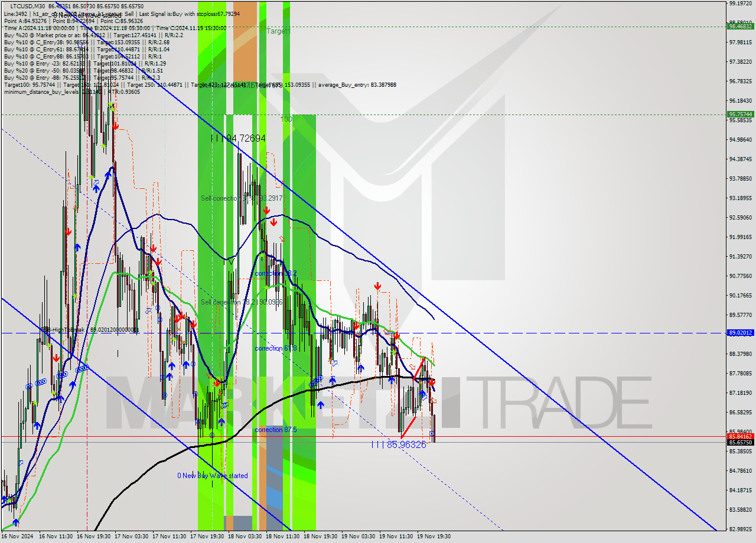Click the '19 Nov 19:30' time axis label
The width and height of the screenshot is (756, 543).
(x=434, y=537)
